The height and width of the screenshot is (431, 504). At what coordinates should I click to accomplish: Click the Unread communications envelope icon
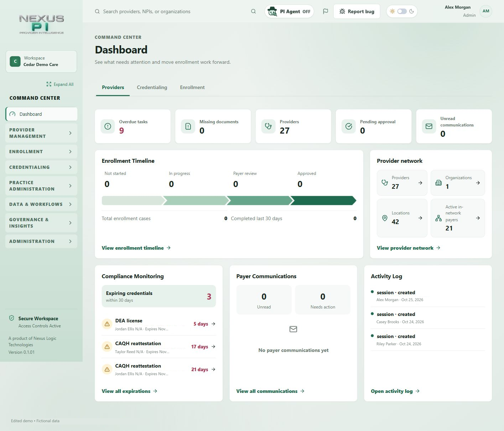(429, 126)
